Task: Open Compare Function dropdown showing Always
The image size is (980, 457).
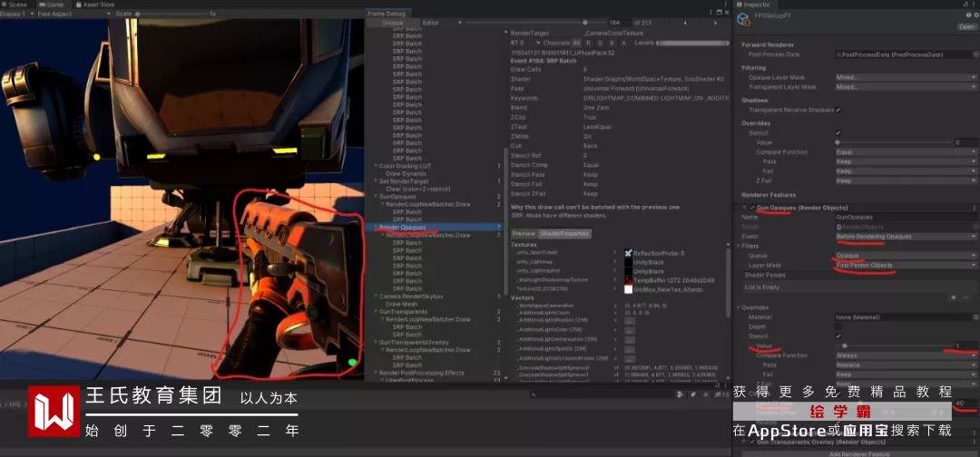Action: pos(906,355)
